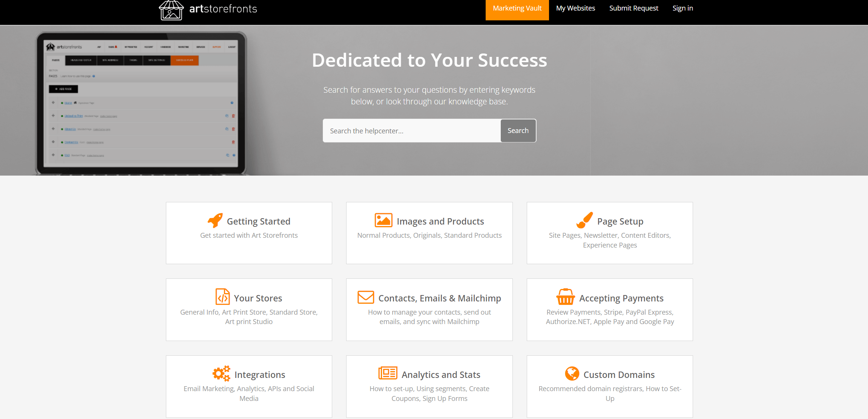Focus the Search the helpcenter input field
Image resolution: width=868 pixels, height=419 pixels.
(x=411, y=131)
